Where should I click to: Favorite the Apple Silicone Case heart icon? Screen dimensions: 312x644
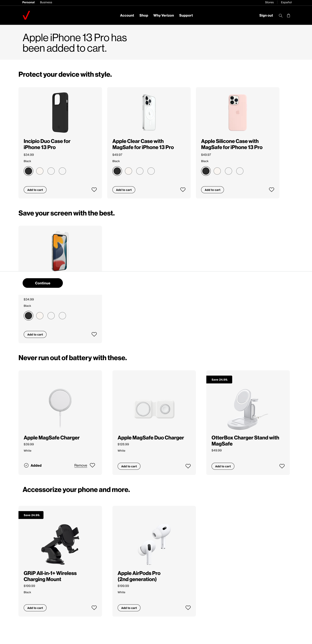[272, 190]
